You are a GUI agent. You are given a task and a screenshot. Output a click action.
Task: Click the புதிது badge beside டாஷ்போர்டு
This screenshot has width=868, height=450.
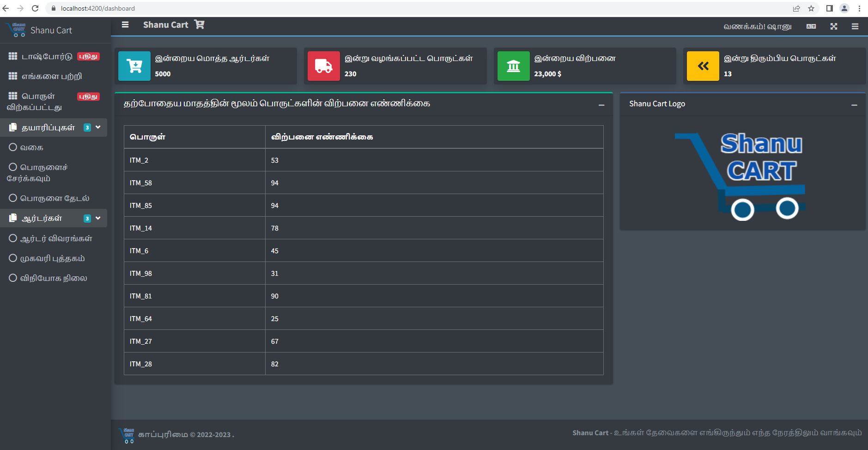pos(88,56)
